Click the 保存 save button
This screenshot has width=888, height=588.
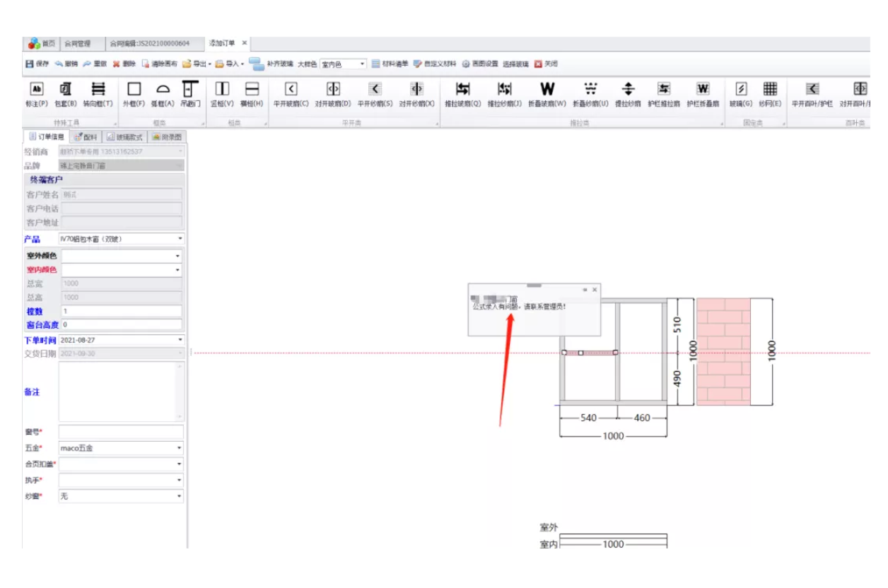point(37,64)
